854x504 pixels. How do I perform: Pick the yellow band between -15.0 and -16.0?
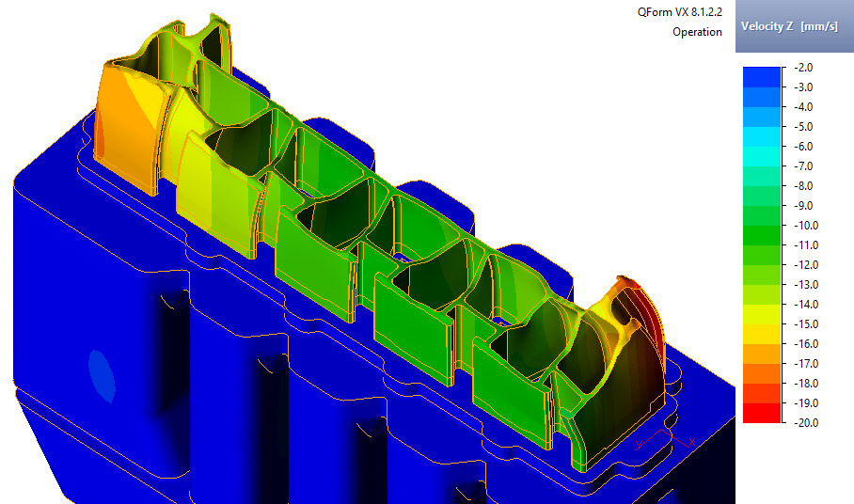coord(762,334)
